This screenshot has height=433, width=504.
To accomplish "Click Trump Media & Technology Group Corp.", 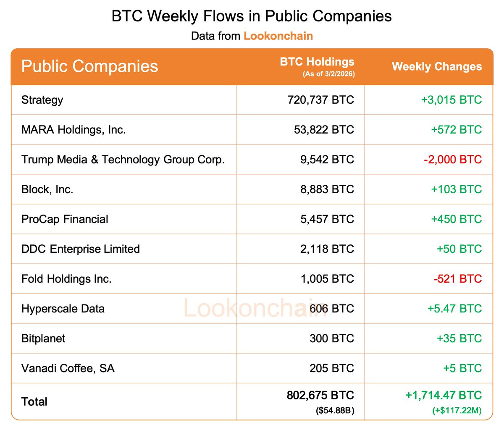I will tap(123, 160).
